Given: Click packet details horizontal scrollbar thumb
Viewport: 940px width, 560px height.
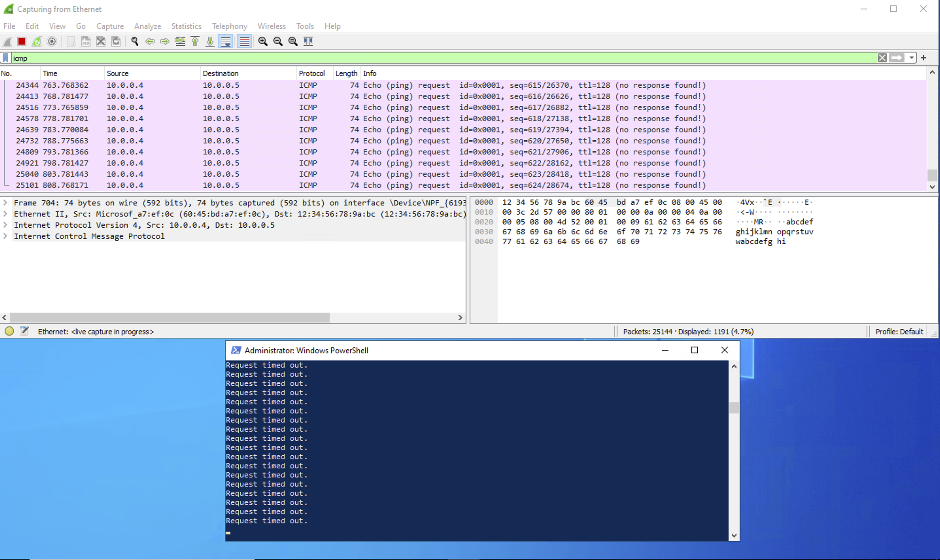Looking at the screenshot, I should pos(170,318).
